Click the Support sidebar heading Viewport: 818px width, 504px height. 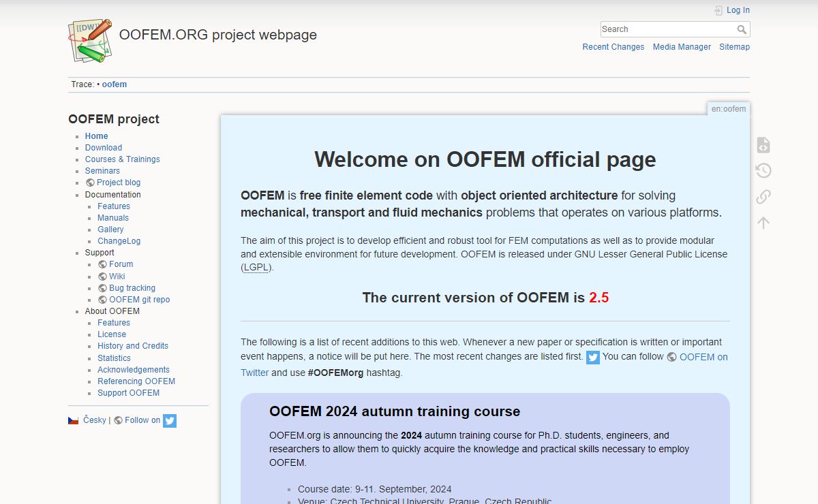pos(100,253)
